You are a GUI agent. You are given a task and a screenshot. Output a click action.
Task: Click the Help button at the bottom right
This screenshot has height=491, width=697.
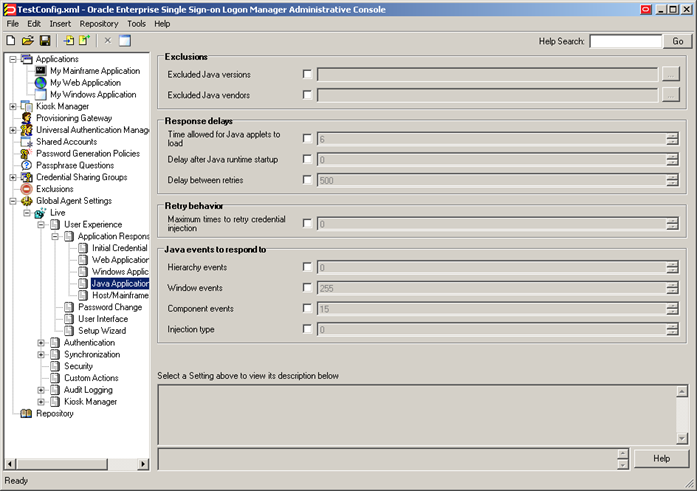(x=661, y=458)
